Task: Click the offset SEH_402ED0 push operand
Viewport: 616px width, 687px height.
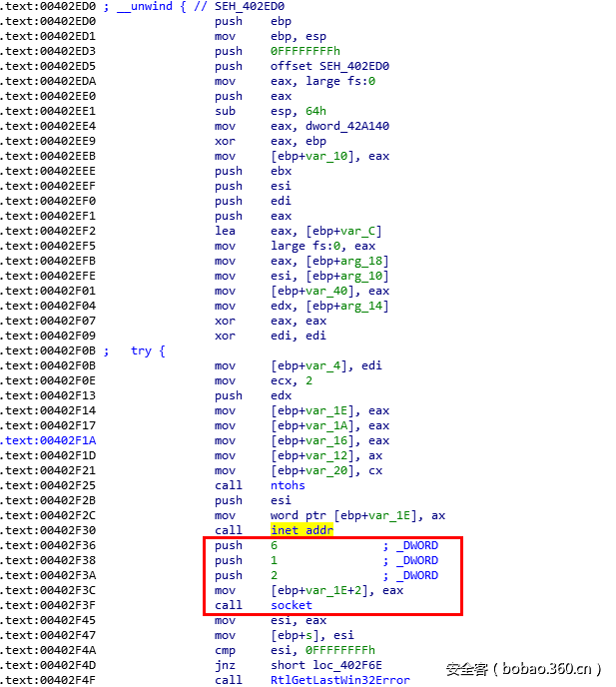Action: tap(329, 66)
